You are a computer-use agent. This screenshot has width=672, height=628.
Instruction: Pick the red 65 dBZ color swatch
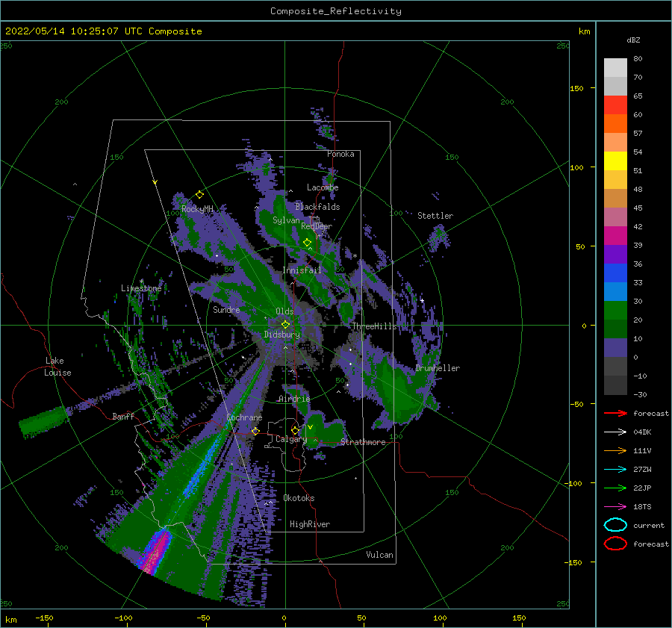615,105
